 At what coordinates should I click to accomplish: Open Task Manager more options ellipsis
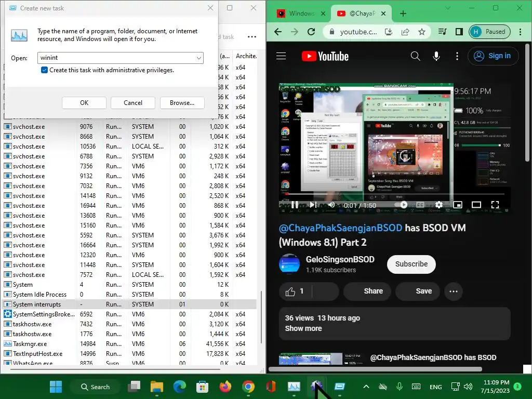coord(252,37)
